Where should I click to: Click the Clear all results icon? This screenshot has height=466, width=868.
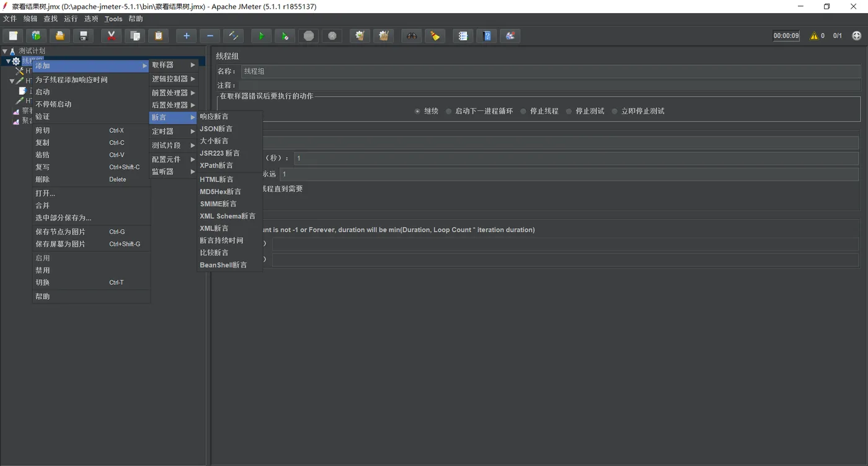[384, 36]
